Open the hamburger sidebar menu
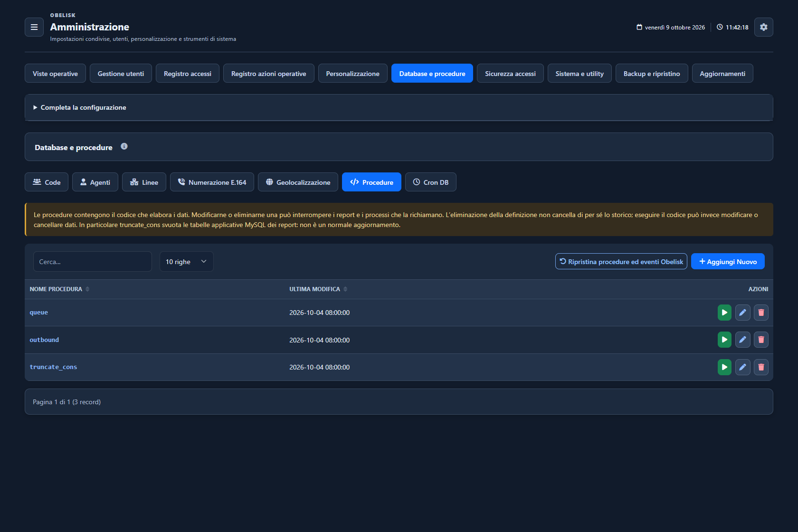The width and height of the screenshot is (798, 532). pyautogui.click(x=34, y=27)
